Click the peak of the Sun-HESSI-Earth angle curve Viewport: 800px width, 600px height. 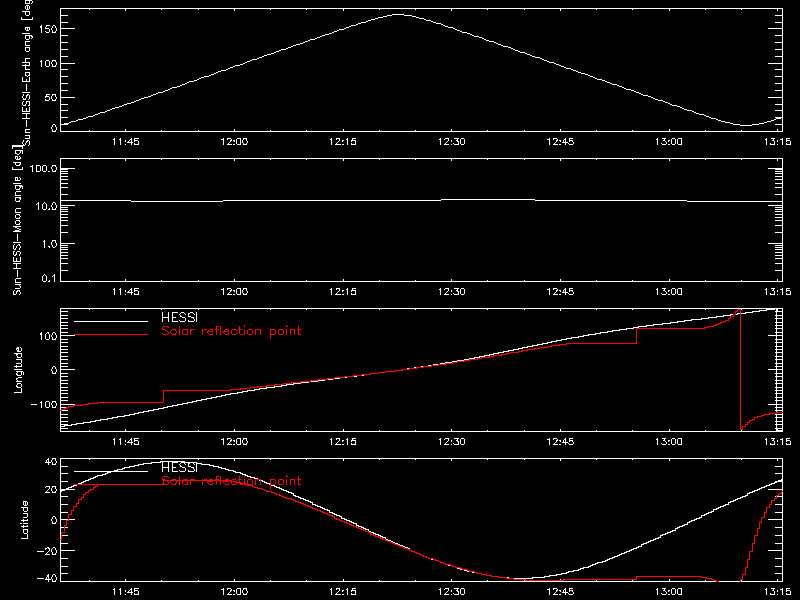click(397, 14)
